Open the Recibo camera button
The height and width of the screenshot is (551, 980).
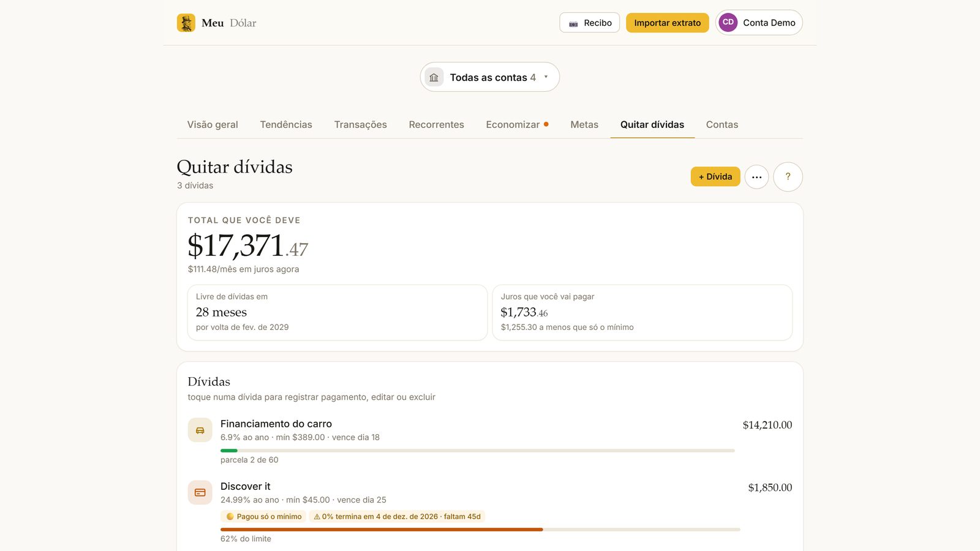(x=590, y=23)
